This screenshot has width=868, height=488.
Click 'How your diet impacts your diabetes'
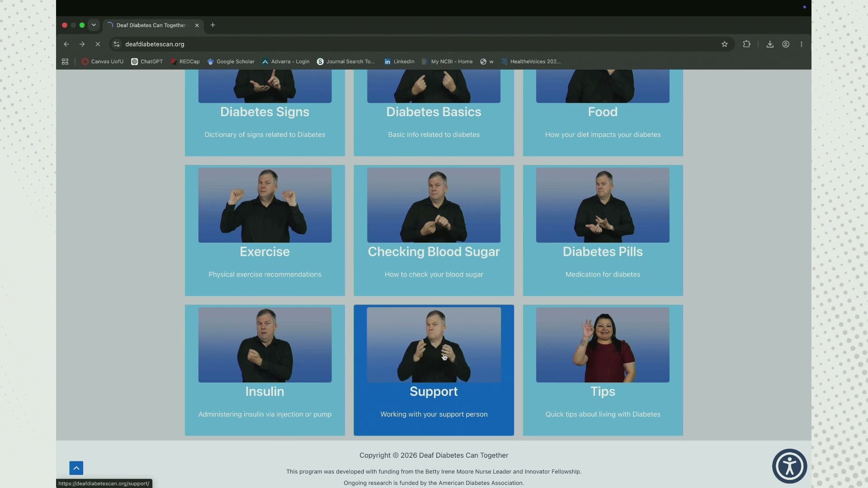(x=603, y=135)
